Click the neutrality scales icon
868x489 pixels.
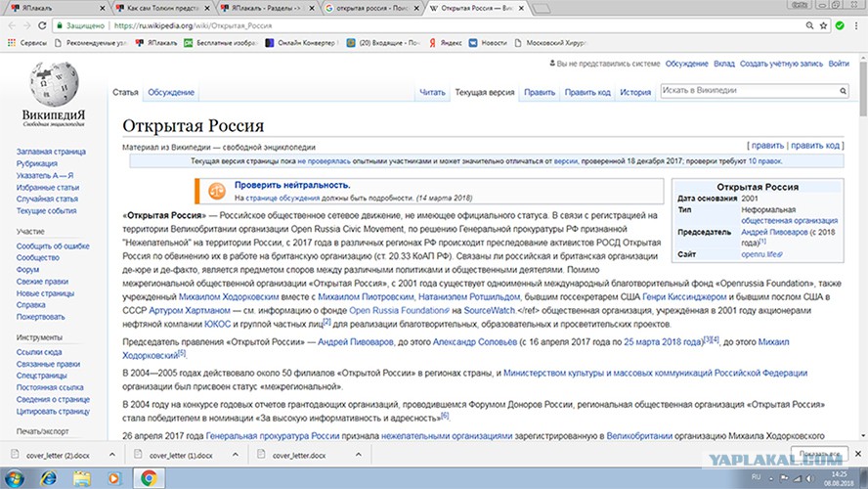click(x=216, y=191)
